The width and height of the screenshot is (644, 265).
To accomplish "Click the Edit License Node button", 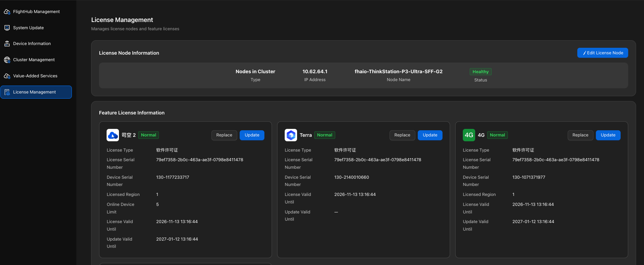I will (603, 53).
